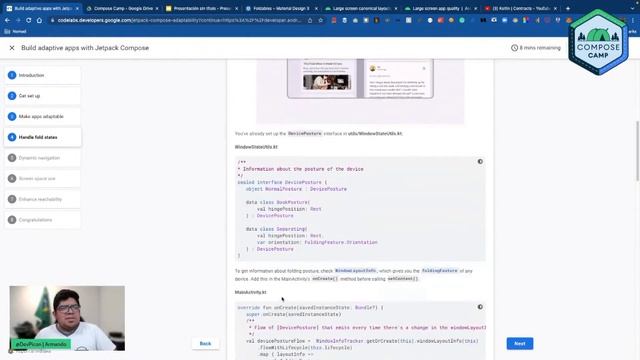
Task: Click the address bar URL
Action: [x=180, y=20]
